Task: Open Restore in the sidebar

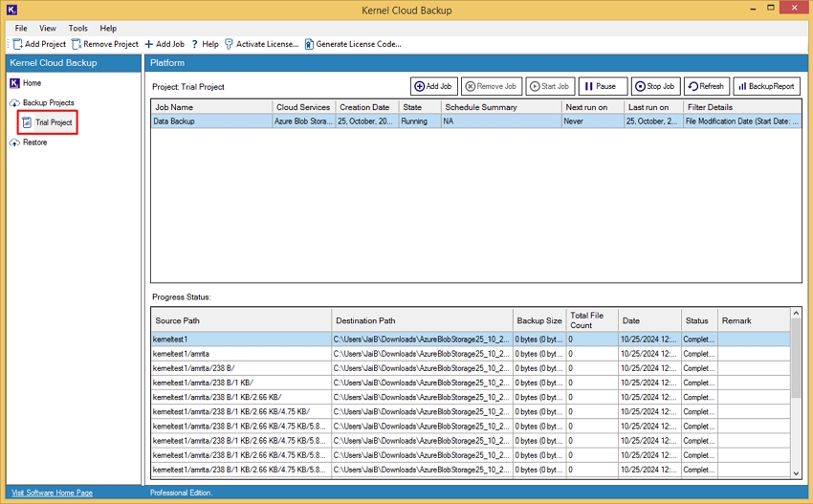Action: point(34,142)
